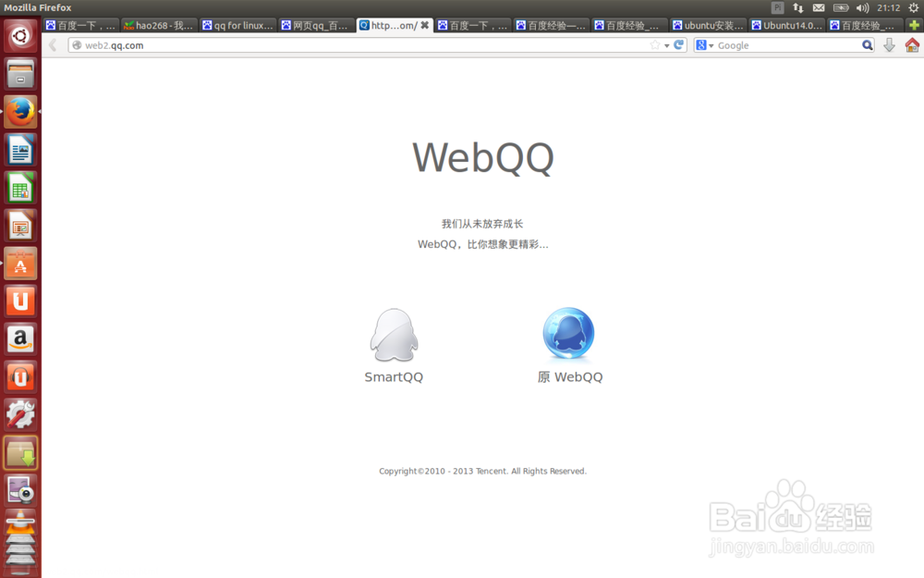Switch to the Ubuntu14.0 tab

[786, 25]
